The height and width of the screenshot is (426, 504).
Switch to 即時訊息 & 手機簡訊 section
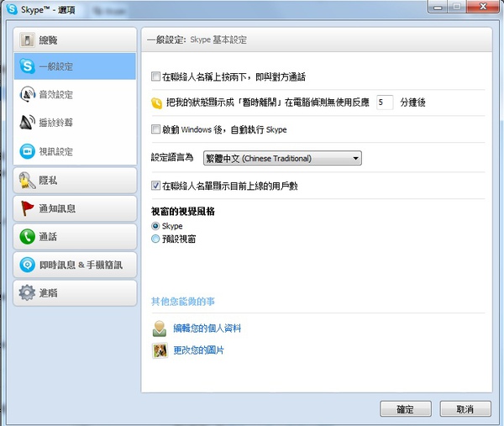(x=75, y=265)
